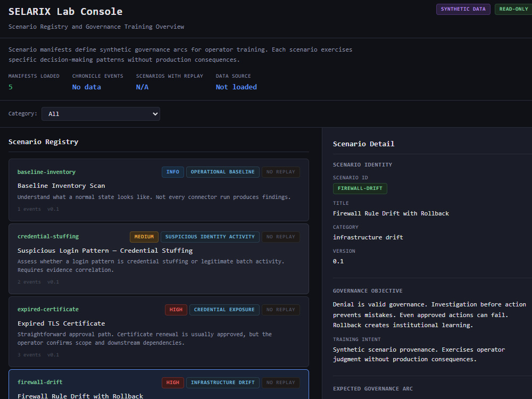Click the infrastructure drift category value
The width and height of the screenshot is (532, 399).
[368, 237]
